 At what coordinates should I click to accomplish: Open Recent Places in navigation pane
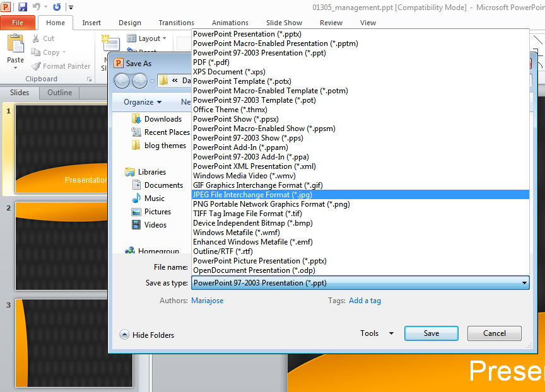pos(161,132)
